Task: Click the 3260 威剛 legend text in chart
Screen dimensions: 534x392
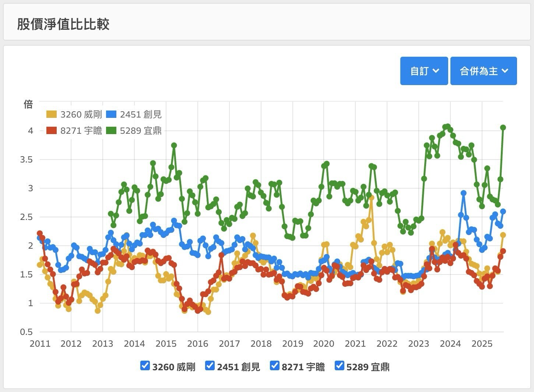Action: click(81, 115)
